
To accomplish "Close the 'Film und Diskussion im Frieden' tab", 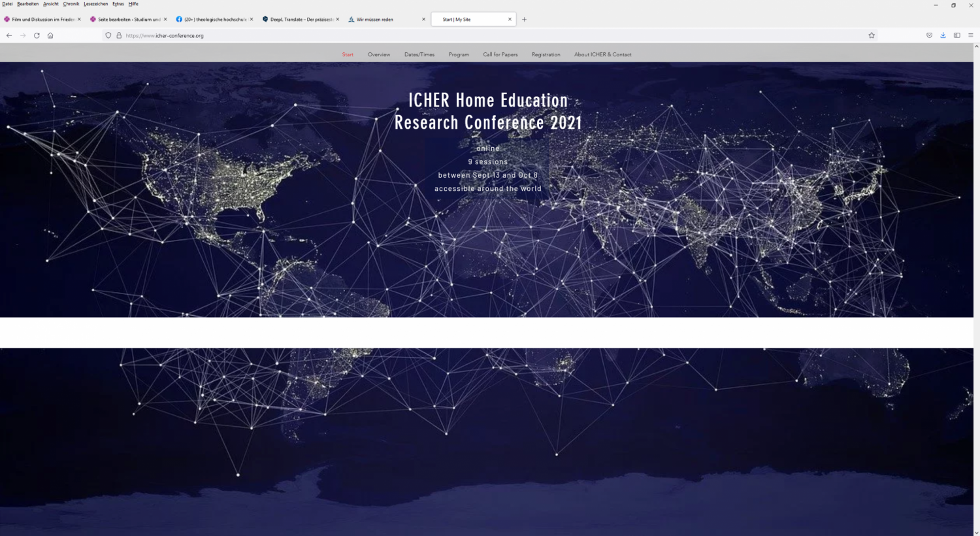I will tap(79, 19).
